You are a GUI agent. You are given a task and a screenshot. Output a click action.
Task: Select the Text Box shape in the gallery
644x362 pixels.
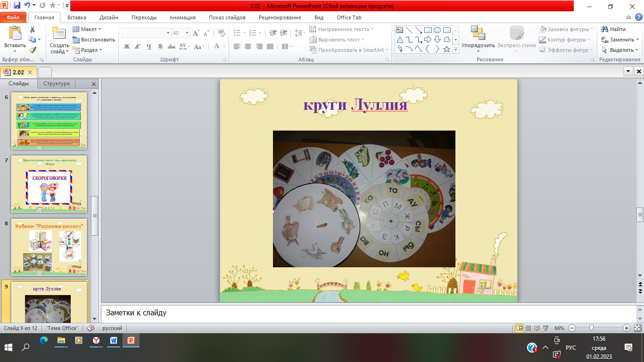[x=400, y=30]
